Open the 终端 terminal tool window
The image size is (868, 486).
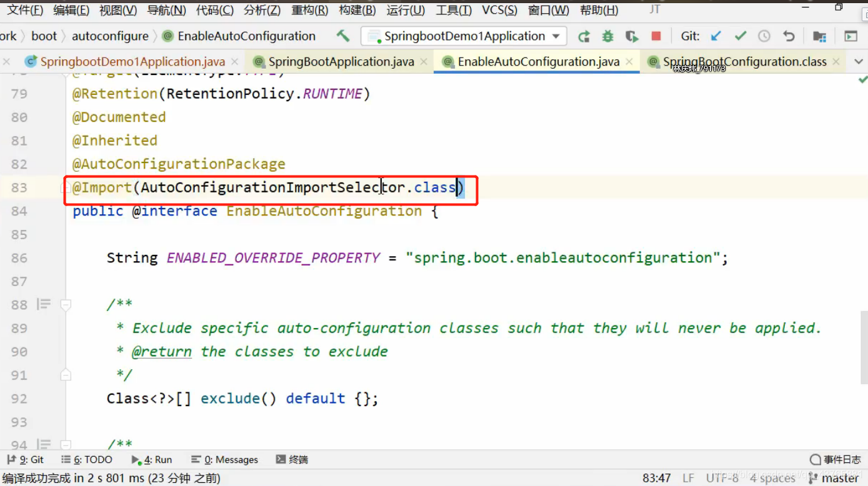292,459
